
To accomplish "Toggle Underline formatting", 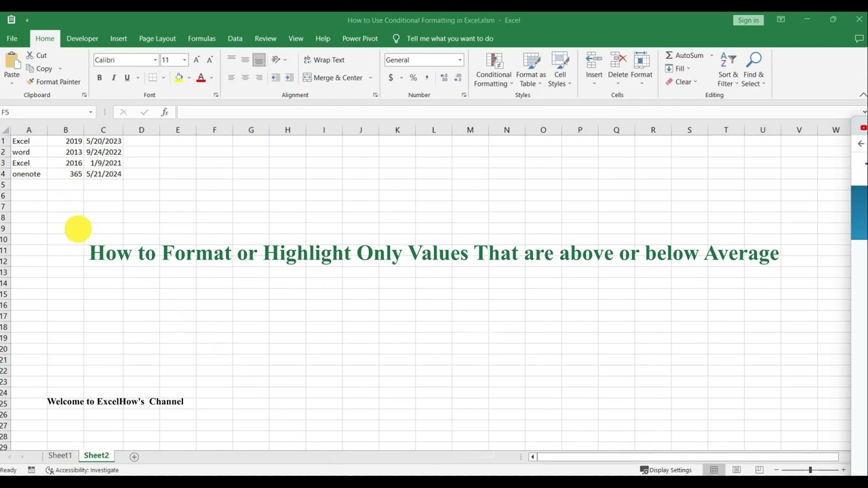I will point(127,78).
